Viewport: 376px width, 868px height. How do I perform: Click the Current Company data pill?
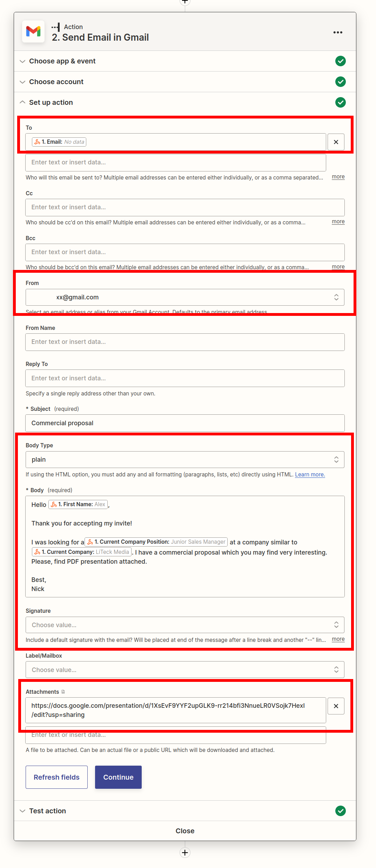pos(82,552)
